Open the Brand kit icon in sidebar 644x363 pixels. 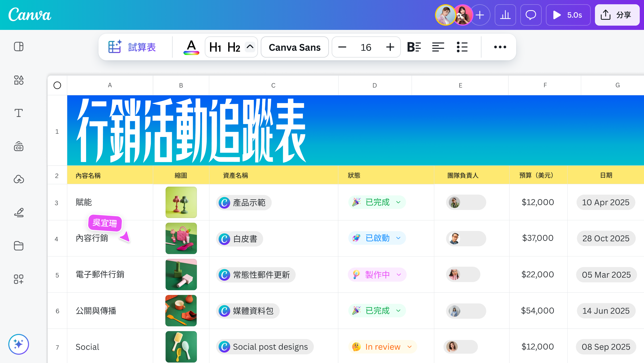click(19, 146)
